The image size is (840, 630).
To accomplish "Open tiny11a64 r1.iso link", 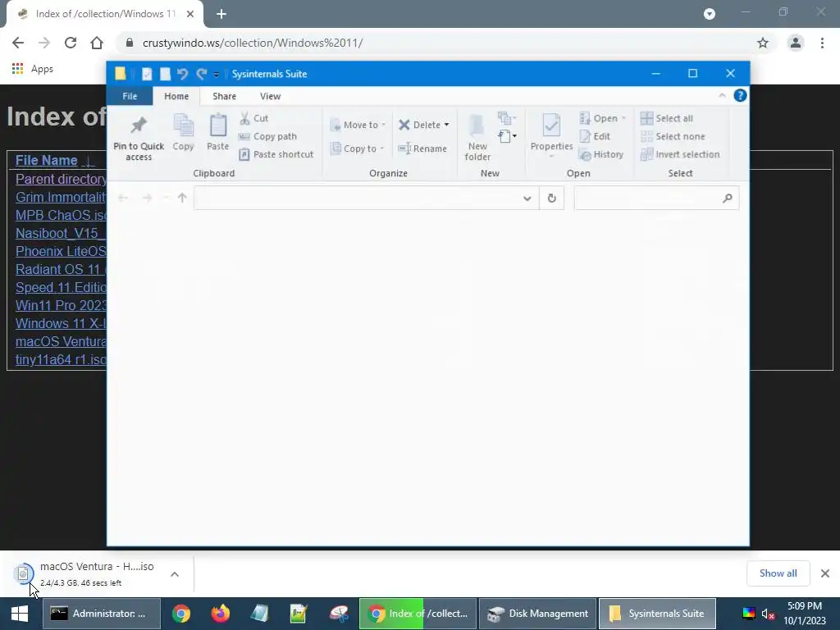I will (x=61, y=359).
